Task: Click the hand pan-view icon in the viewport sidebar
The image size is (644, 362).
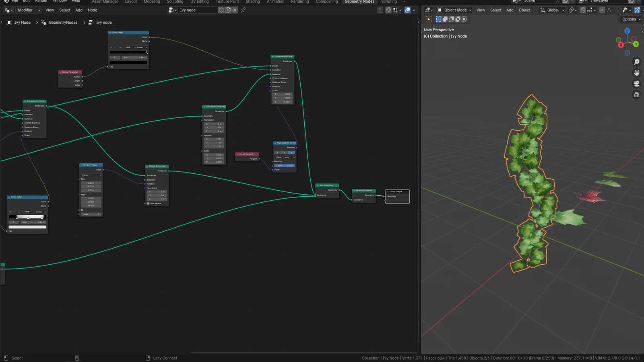Action: [x=637, y=73]
